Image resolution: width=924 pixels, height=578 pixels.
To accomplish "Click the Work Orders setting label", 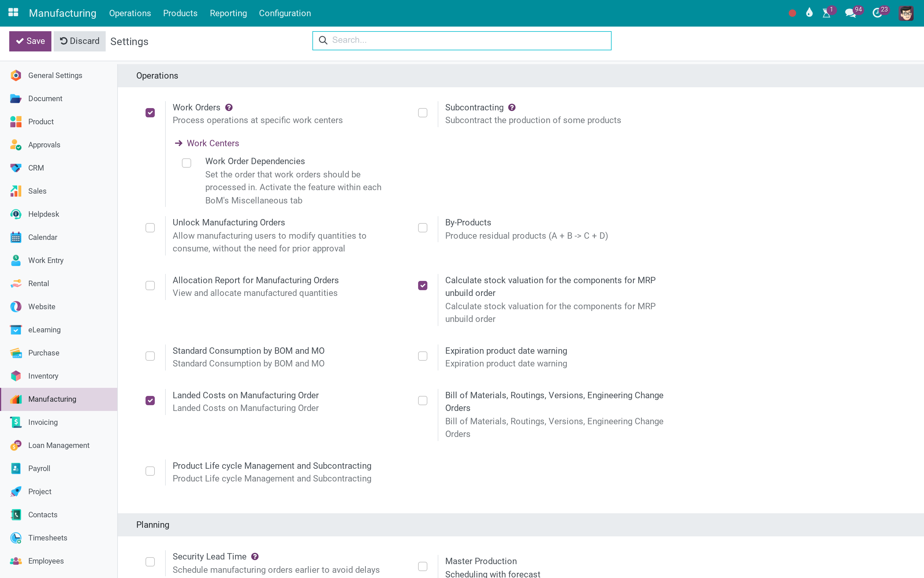I will (x=196, y=108).
